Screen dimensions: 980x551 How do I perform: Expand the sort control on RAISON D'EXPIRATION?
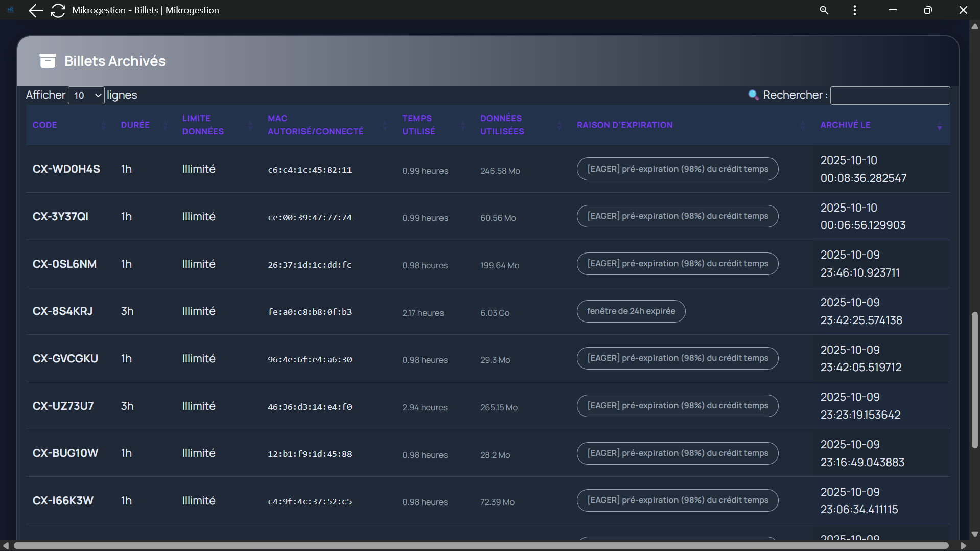(803, 125)
